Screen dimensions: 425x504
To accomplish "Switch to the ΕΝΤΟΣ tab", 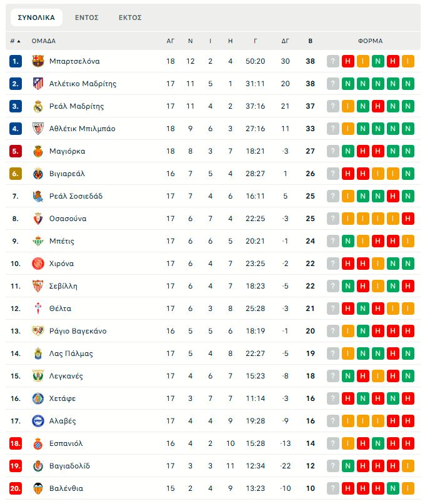I will 87,17.
